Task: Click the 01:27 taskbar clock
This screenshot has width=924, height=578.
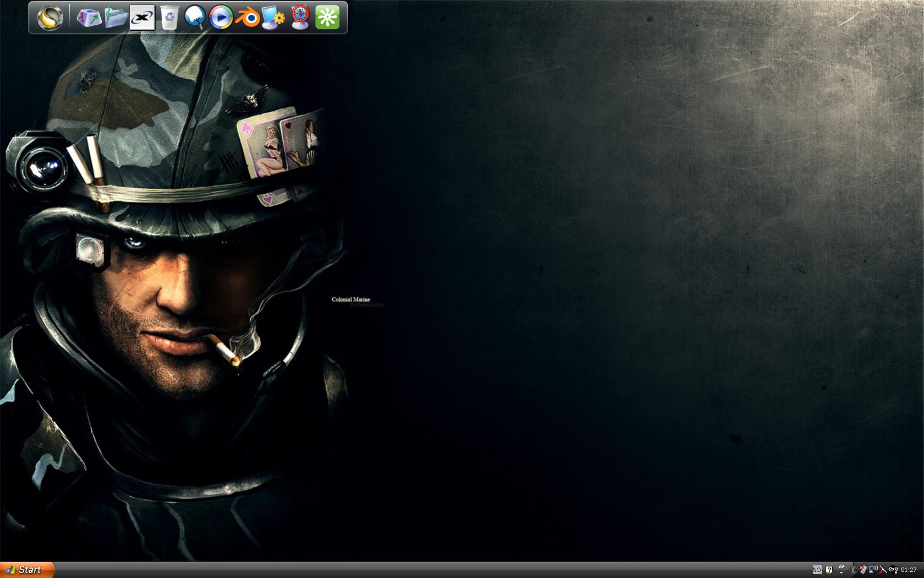Action: coord(909,570)
